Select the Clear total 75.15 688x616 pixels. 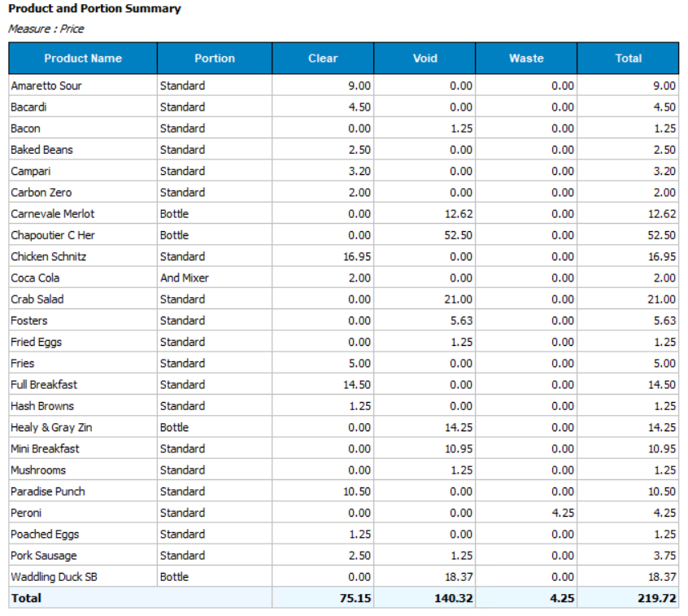[x=355, y=598]
